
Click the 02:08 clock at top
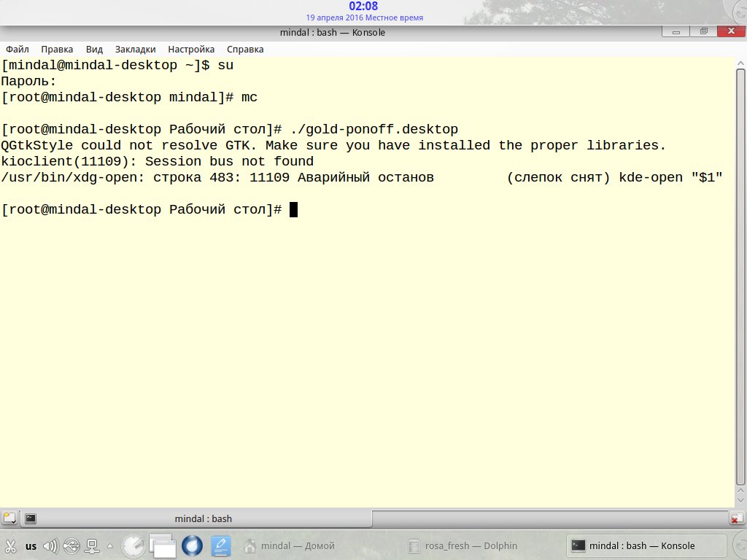363,6
